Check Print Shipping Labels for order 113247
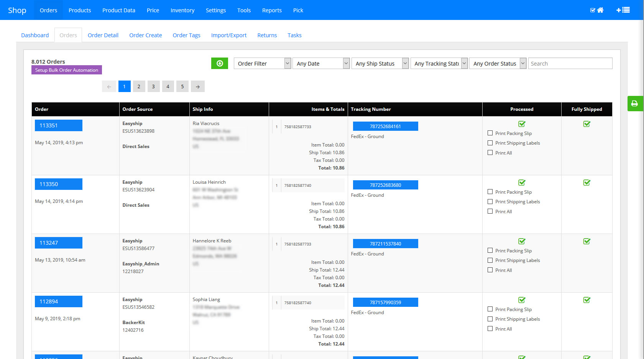644x359 pixels. click(490, 260)
